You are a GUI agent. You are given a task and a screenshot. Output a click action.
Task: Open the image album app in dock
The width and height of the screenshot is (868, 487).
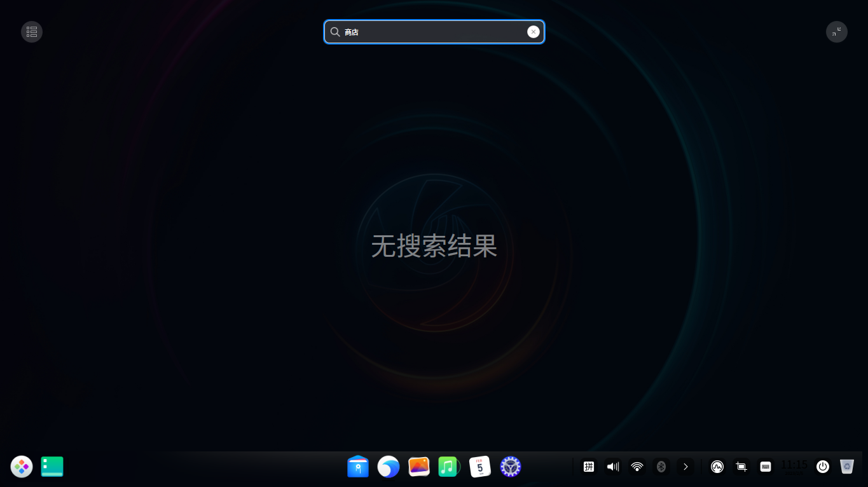coord(419,467)
